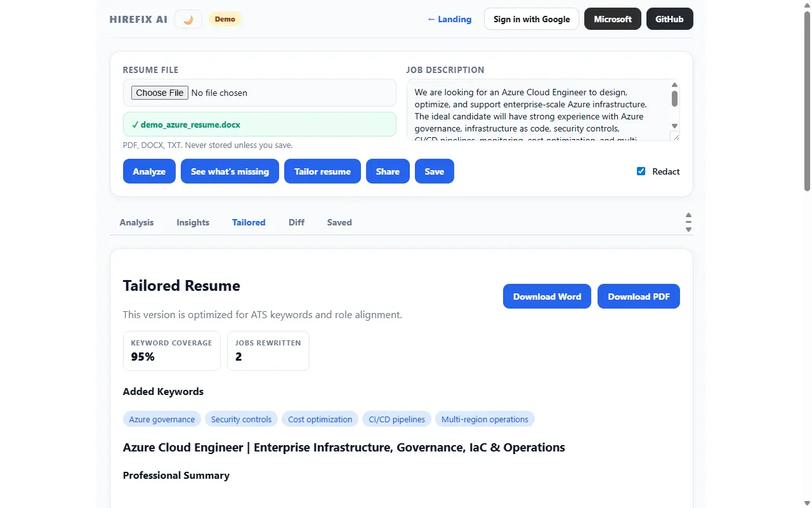812x508 pixels.
Task: Sign in with Google
Action: [x=532, y=19]
